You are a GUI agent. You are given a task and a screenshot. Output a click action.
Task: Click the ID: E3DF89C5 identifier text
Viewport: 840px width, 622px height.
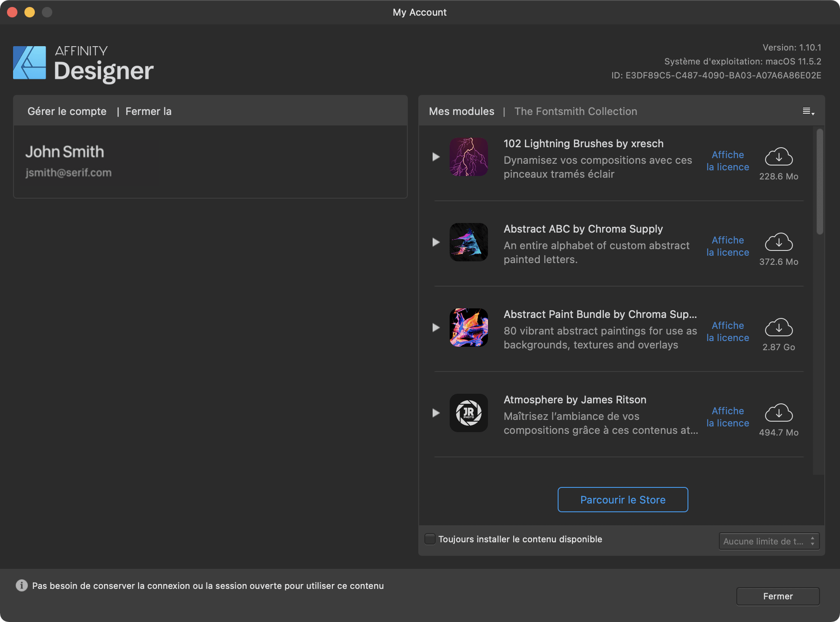click(x=716, y=75)
